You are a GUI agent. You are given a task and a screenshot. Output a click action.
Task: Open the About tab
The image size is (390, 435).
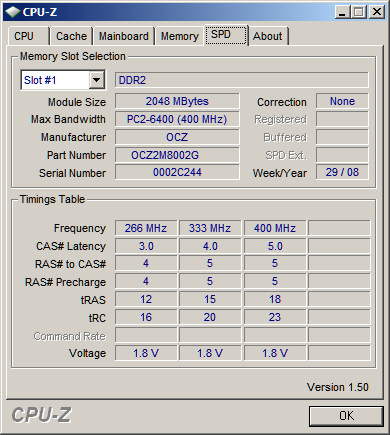tap(268, 36)
